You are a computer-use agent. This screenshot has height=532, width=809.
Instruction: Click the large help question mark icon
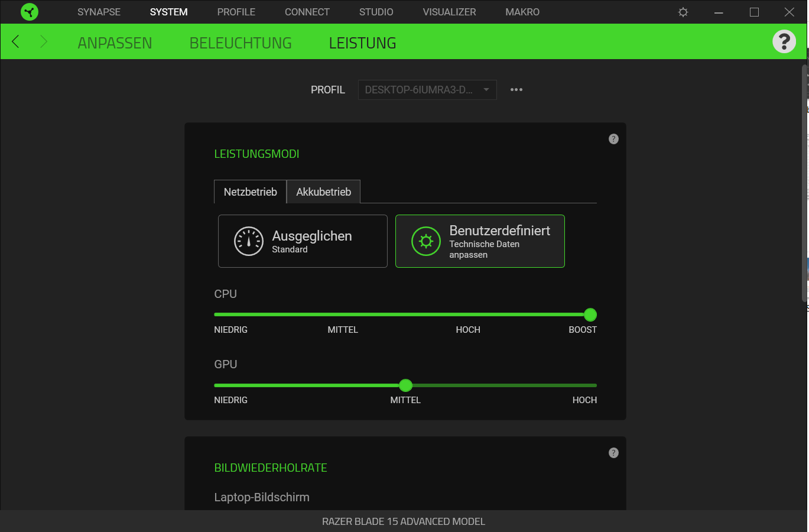[784, 41]
